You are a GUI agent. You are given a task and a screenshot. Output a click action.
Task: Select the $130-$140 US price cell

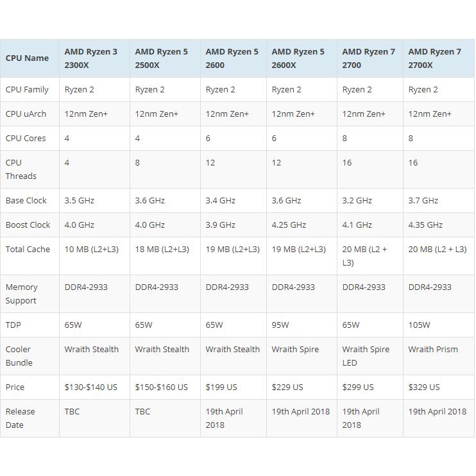91,387
